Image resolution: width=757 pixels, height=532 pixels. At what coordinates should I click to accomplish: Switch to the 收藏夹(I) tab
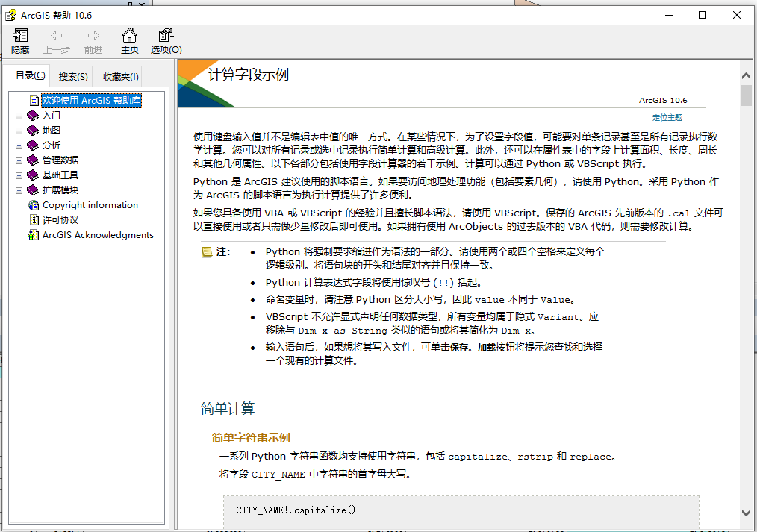pos(120,77)
